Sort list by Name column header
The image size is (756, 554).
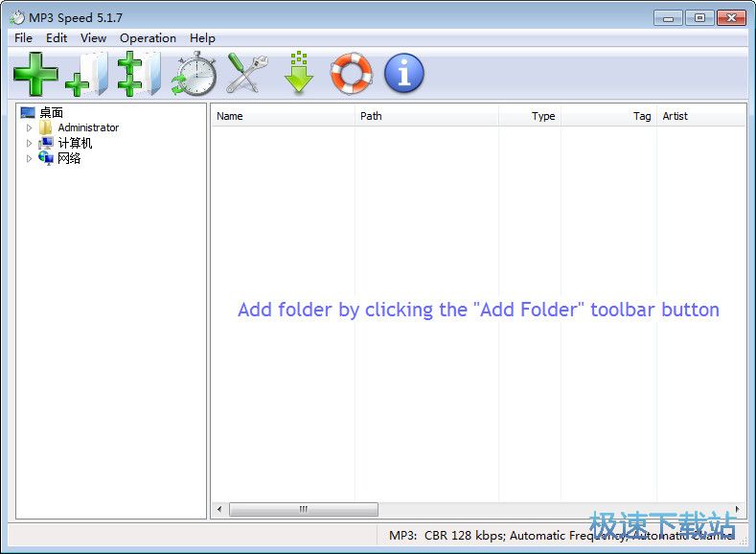pos(282,116)
